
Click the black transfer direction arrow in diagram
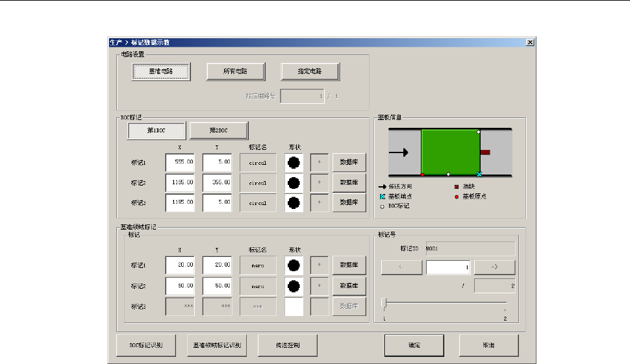pyautogui.click(x=397, y=152)
